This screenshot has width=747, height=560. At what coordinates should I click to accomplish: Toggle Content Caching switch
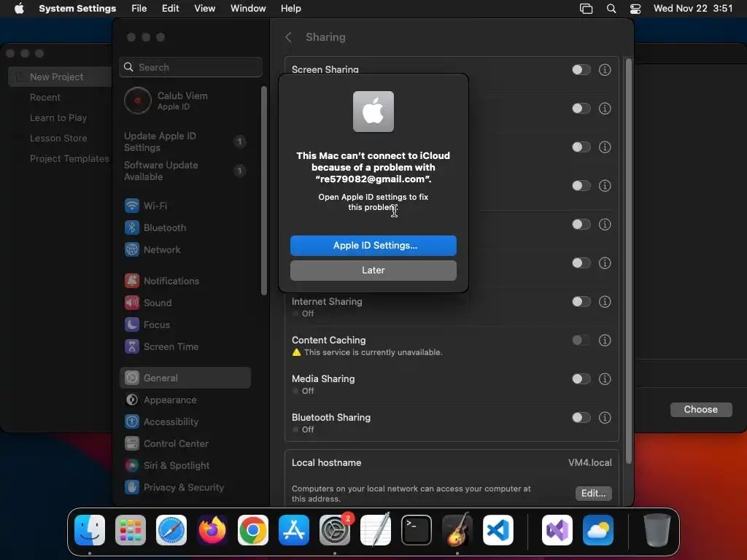pyautogui.click(x=581, y=341)
